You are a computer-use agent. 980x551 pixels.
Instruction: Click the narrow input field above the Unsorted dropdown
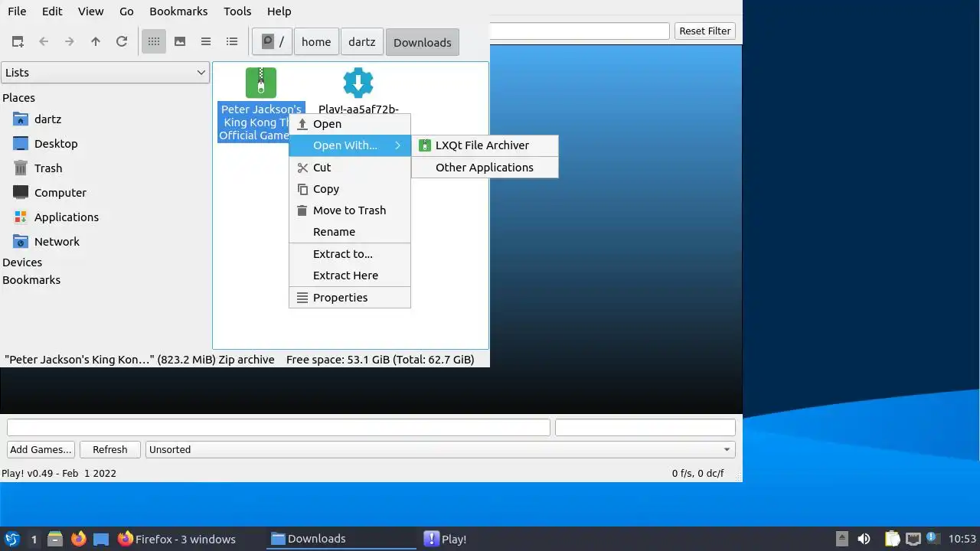click(645, 428)
